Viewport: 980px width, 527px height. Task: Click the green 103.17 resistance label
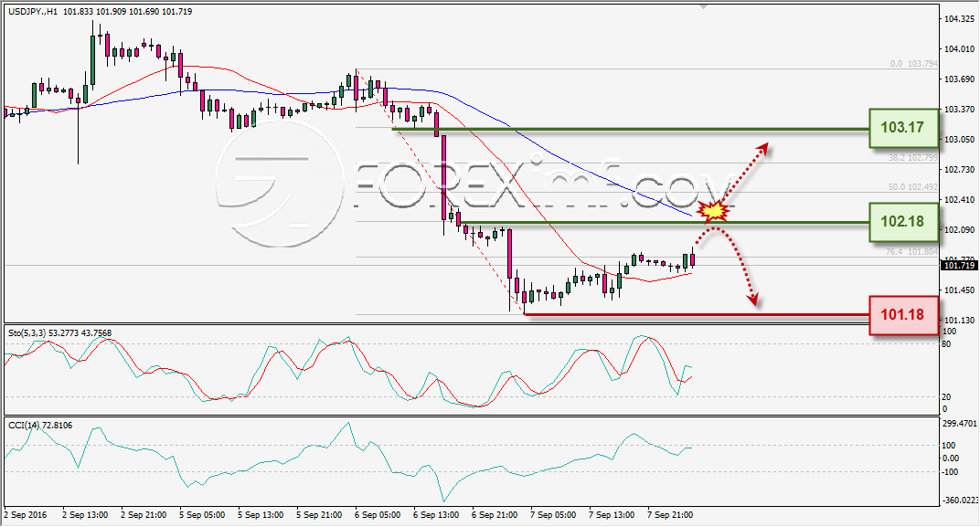(x=904, y=128)
